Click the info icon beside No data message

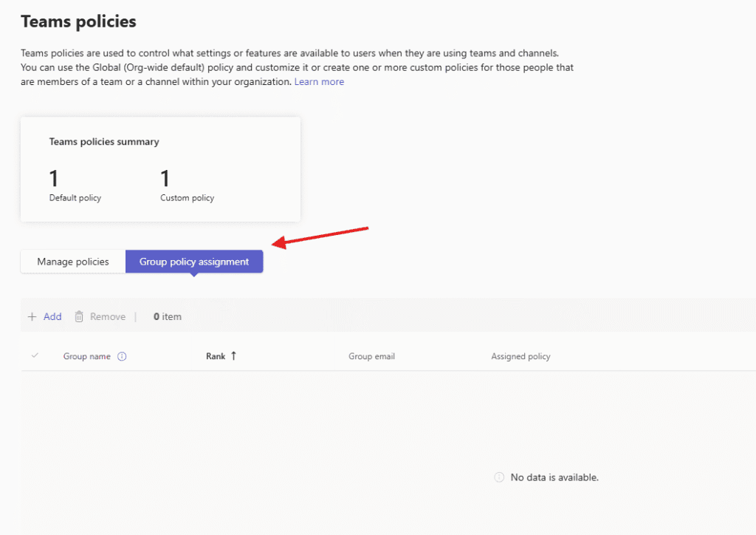(x=499, y=477)
